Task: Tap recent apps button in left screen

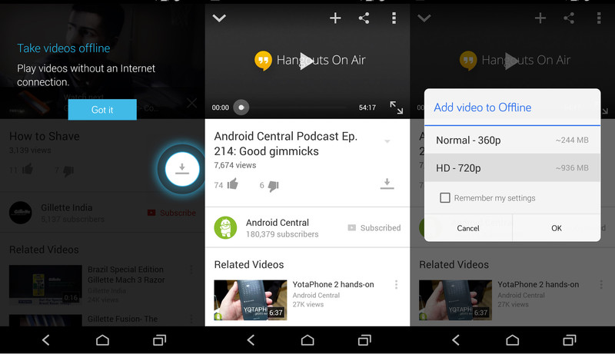Action: point(159,339)
